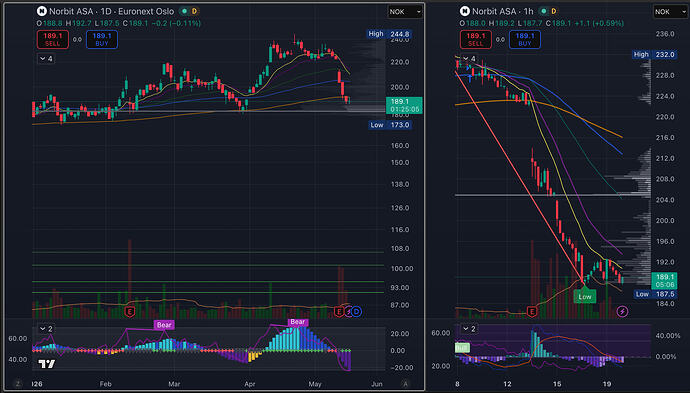Viewport: 690px width, 393px height.
Task: Click the blue D dividend marker on the 1D chart
Action: (356, 312)
